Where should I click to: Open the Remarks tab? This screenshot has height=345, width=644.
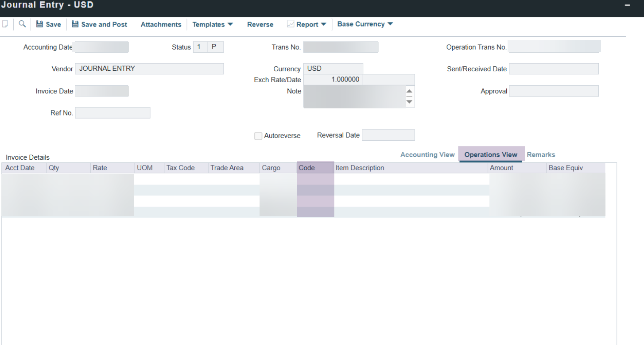541,155
